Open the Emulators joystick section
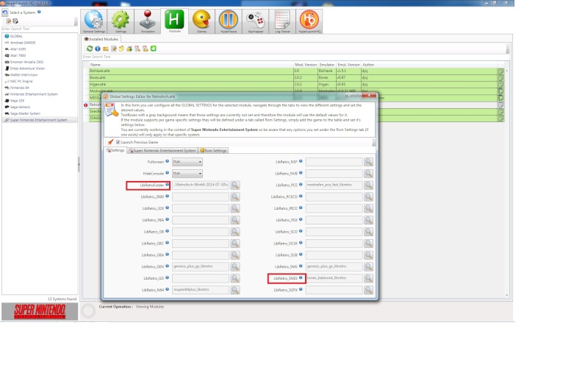The height and width of the screenshot is (368, 588). 148,21
